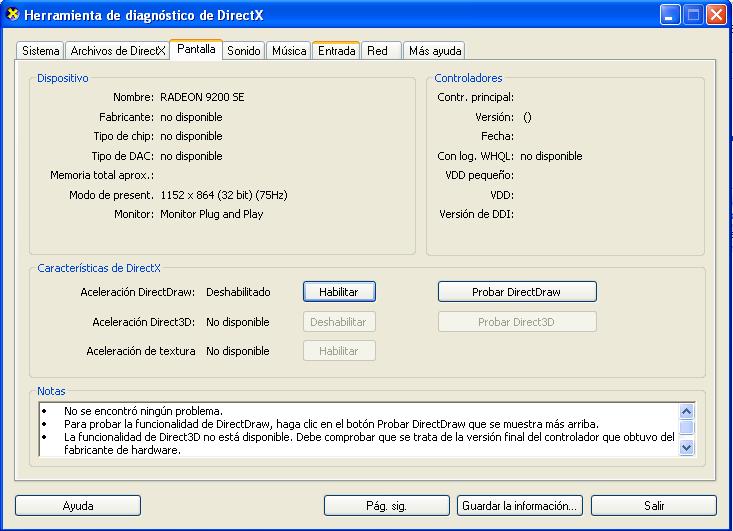The image size is (733, 531).
Task: Click the Ayuda button
Action: pyautogui.click(x=78, y=506)
